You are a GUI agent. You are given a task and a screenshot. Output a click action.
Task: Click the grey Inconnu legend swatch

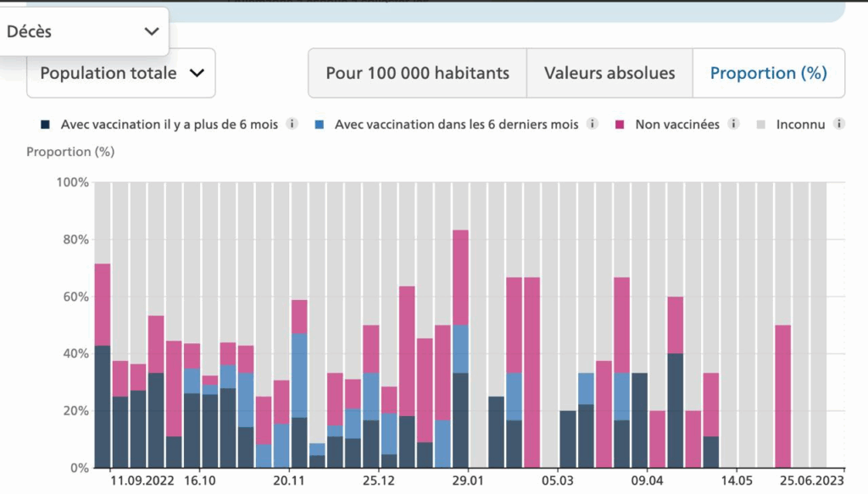(x=760, y=125)
